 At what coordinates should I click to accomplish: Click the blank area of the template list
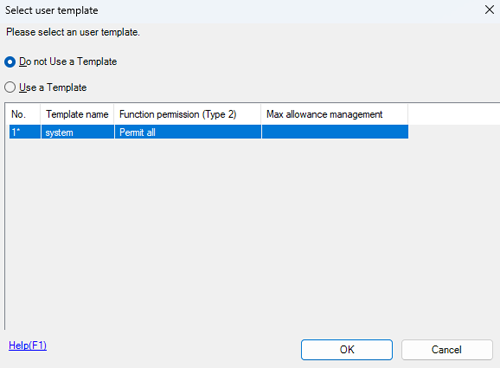252,233
